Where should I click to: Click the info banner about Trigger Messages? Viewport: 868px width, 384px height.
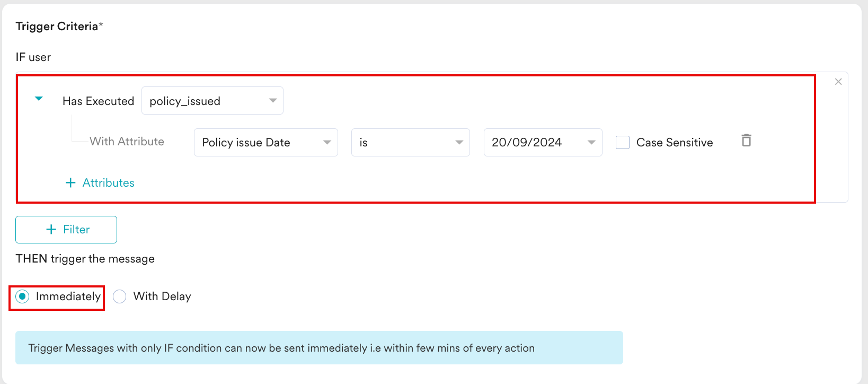click(319, 348)
